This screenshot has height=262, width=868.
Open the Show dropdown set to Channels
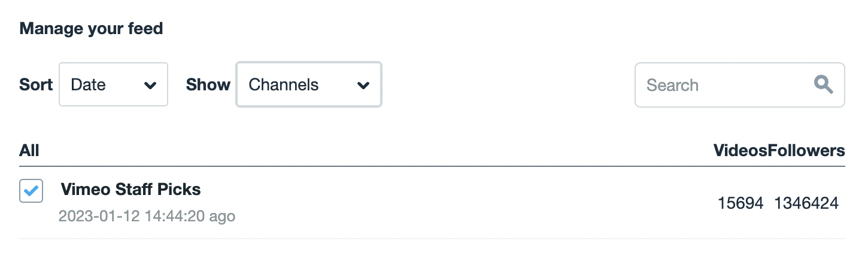pos(309,85)
